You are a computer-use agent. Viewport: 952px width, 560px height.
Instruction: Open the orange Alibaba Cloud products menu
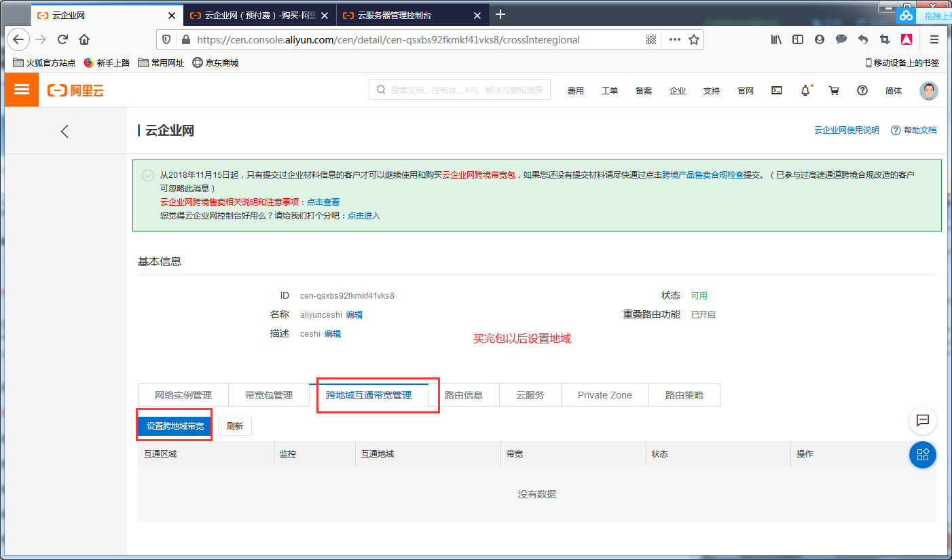[21, 90]
